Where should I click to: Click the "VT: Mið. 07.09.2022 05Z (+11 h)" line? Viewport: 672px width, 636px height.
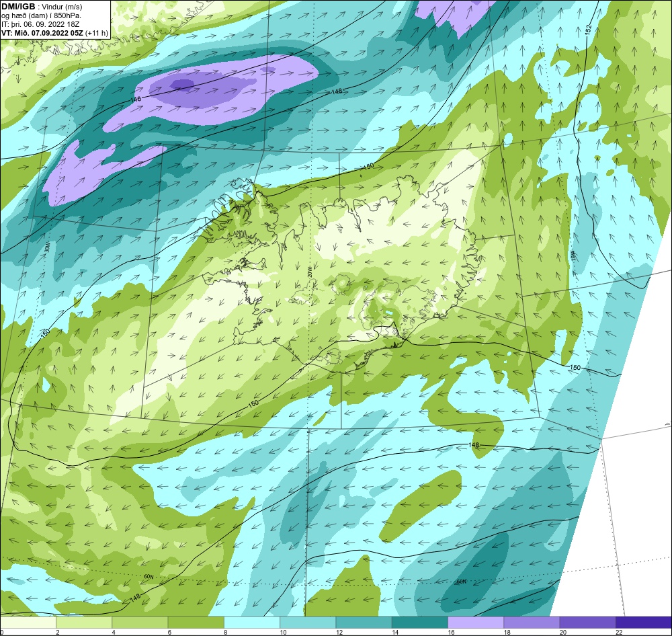pos(55,33)
